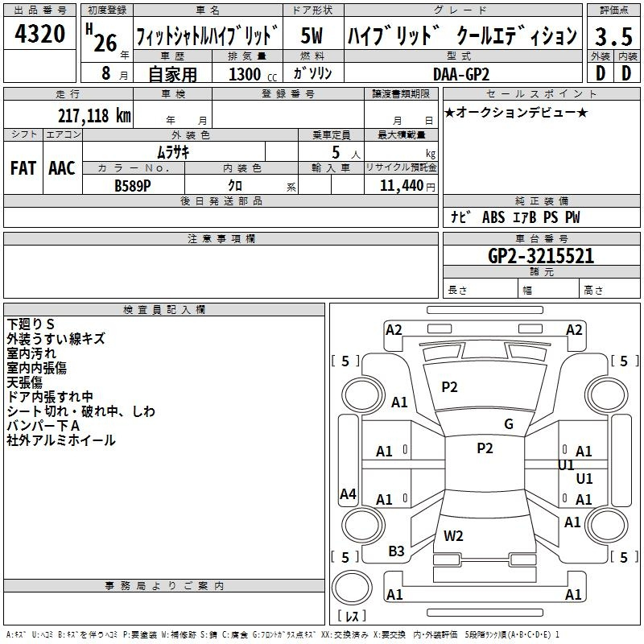The width and height of the screenshot is (644, 644).
Task: Click color number B589P
Action: [x=133, y=186]
